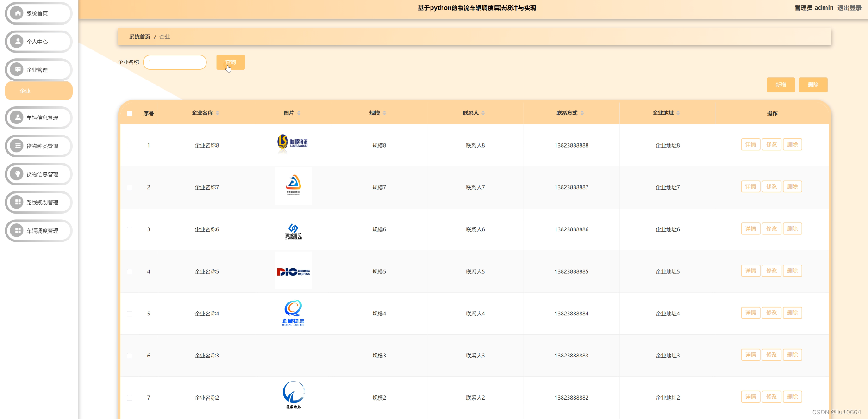Click the 路线规划管理 grid icon
The height and width of the screenshot is (419, 868).
tap(17, 202)
